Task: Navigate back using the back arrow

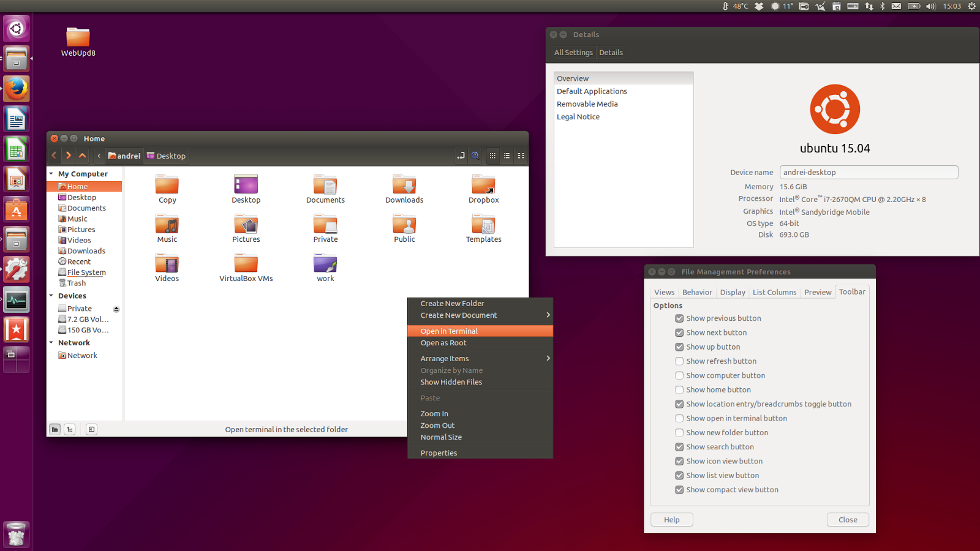Action: (54, 156)
